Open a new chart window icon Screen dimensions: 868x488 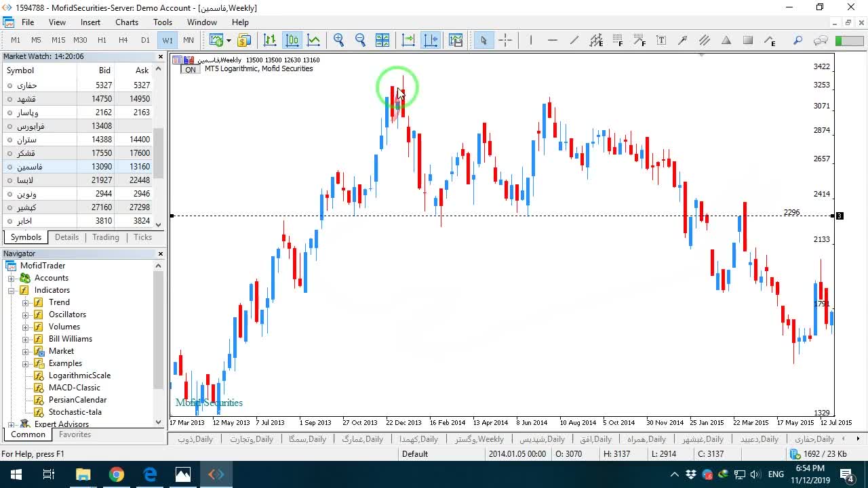216,40
